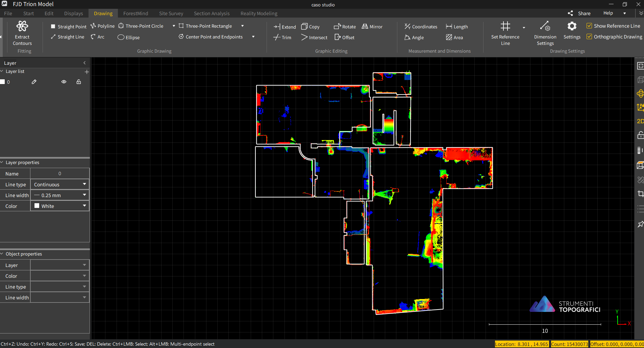This screenshot has width=644, height=348.
Task: Open Dimension Settings
Action: click(x=545, y=33)
